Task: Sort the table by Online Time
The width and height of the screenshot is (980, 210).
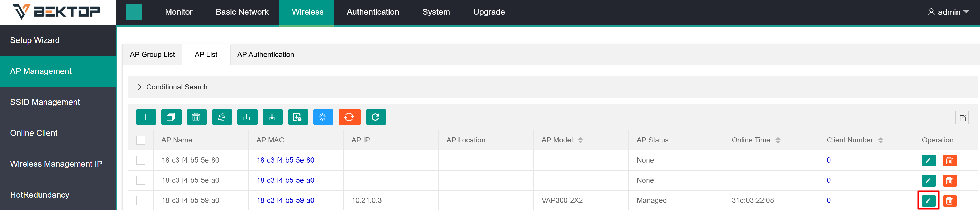Action: [777, 140]
